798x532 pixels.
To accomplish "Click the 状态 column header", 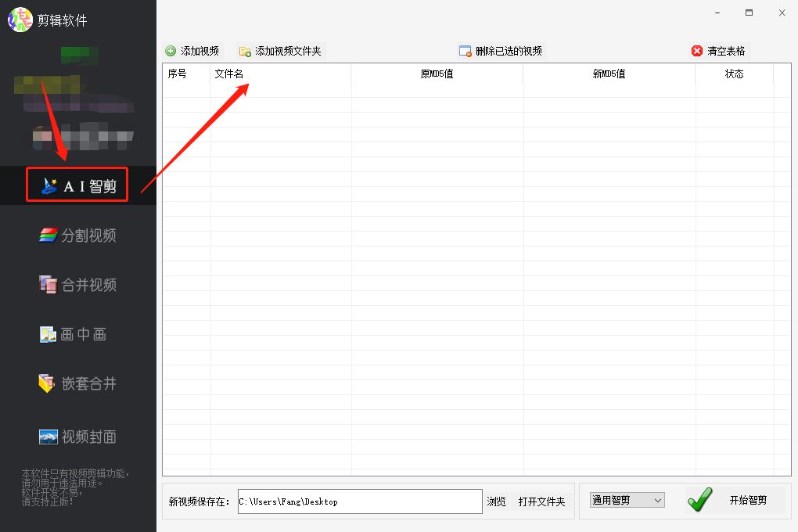I will coord(734,74).
